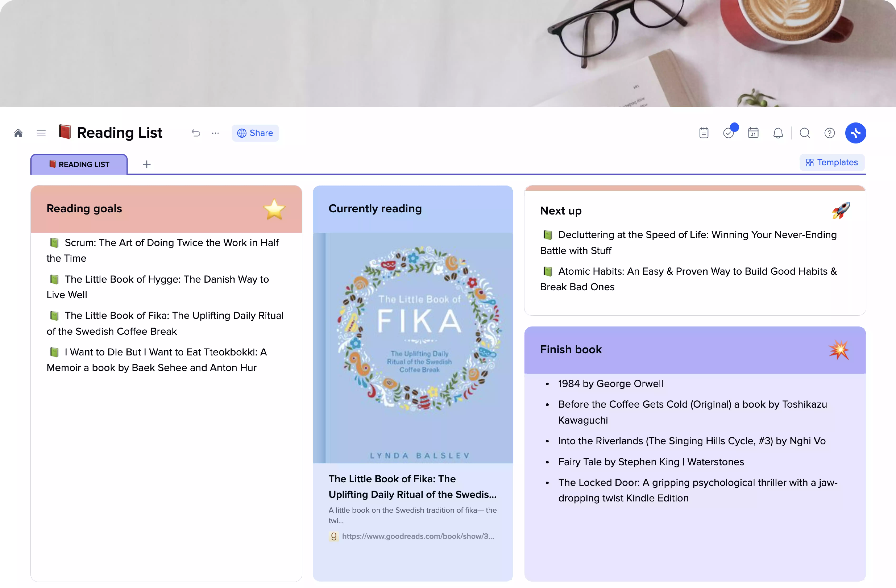Screen dimensions: 896x588
Task: Open the Notepad icon in the top toolbar
Action: (x=704, y=133)
